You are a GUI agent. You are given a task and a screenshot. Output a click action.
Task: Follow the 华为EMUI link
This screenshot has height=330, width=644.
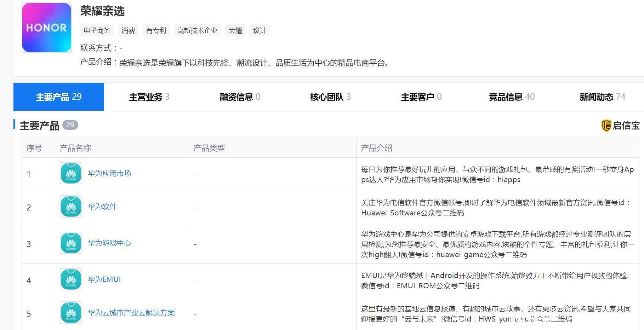coord(104,279)
